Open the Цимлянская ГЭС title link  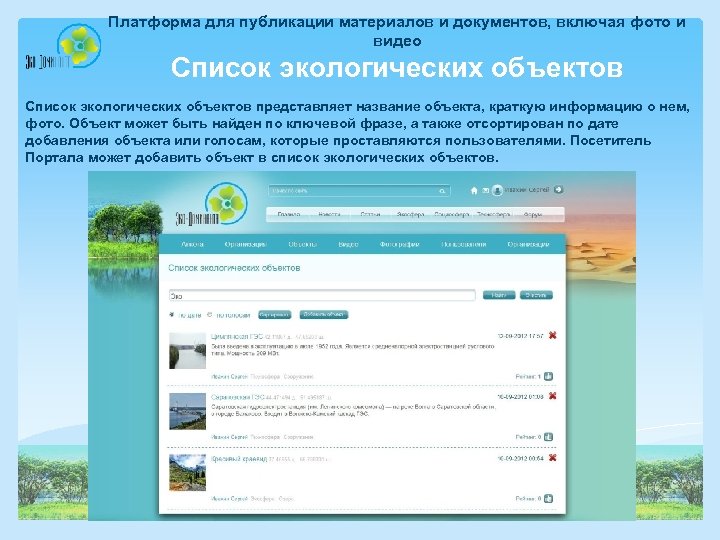coord(237,337)
